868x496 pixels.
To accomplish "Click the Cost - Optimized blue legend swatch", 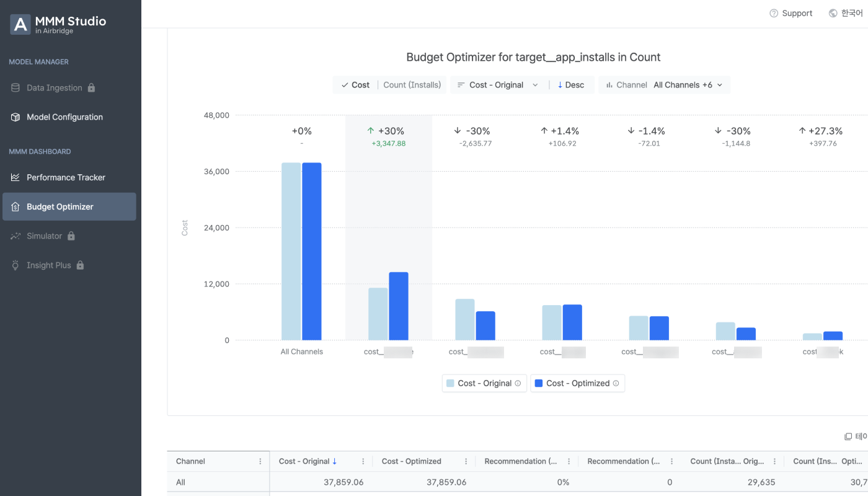I will coord(539,383).
